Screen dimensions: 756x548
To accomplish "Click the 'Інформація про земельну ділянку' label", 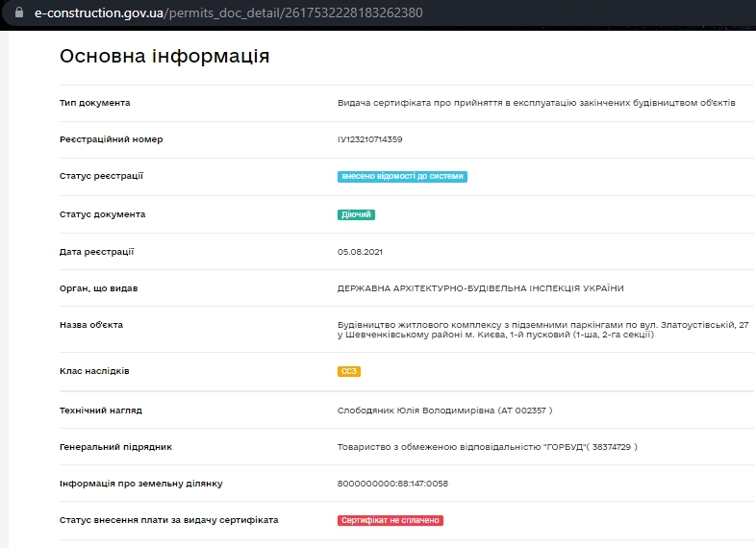I will [140, 484].
